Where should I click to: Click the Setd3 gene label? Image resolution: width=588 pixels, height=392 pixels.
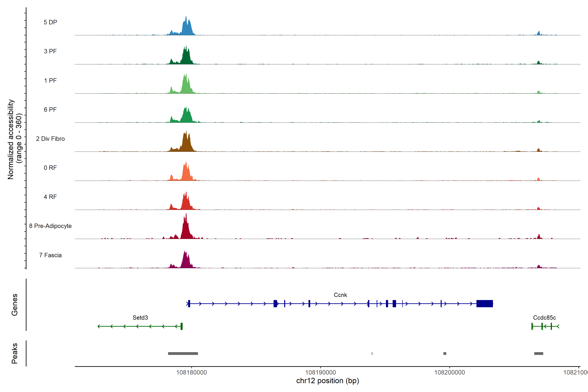(140, 318)
